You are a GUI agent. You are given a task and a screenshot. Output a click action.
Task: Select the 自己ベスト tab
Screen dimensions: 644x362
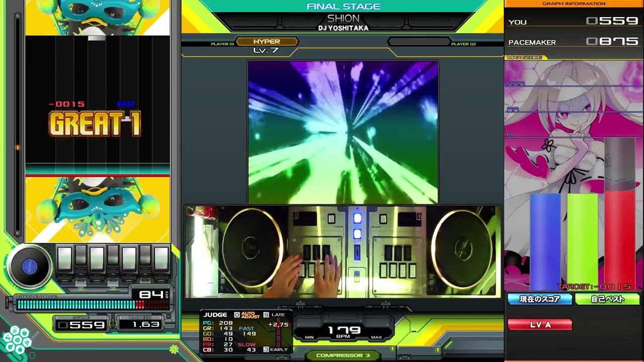[607, 299]
